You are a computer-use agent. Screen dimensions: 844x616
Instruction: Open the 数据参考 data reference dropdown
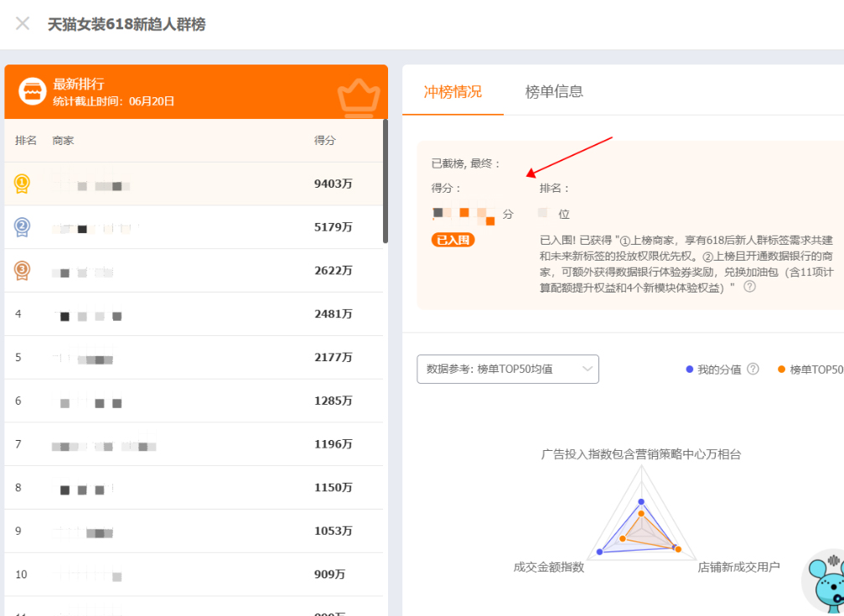point(507,369)
